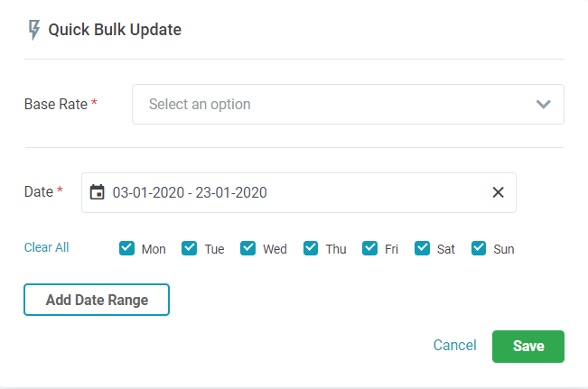
Task: Deselect the Sat checkbox
Action: [x=423, y=248]
